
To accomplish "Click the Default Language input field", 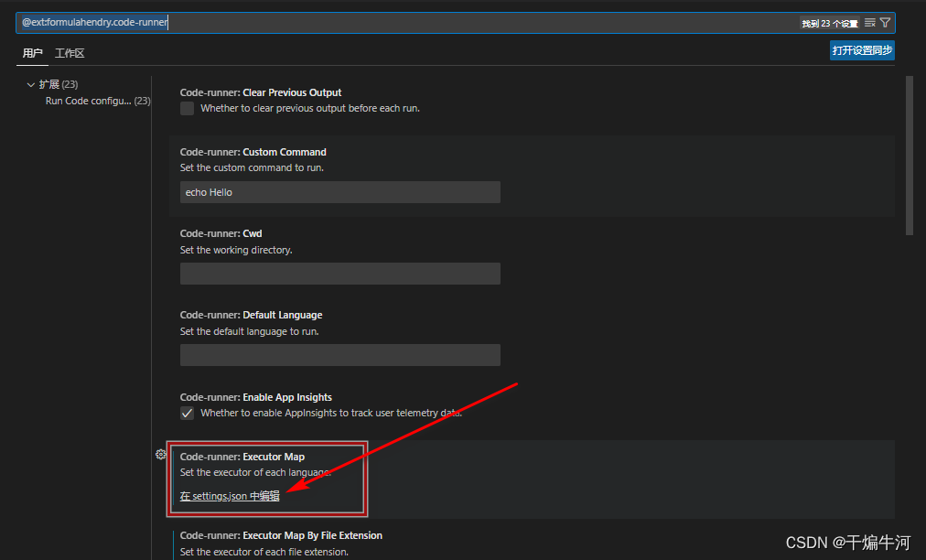I will pyautogui.click(x=340, y=355).
